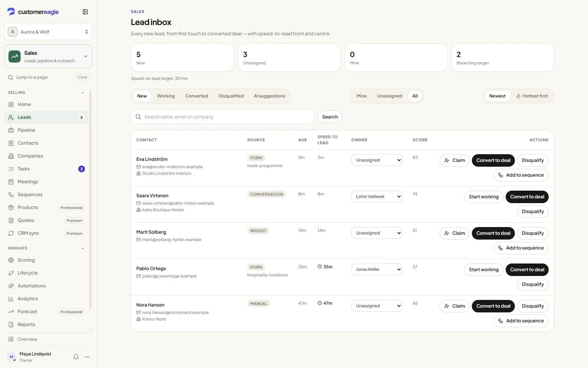Open Tasks page
588x368 pixels.
pos(47,169)
